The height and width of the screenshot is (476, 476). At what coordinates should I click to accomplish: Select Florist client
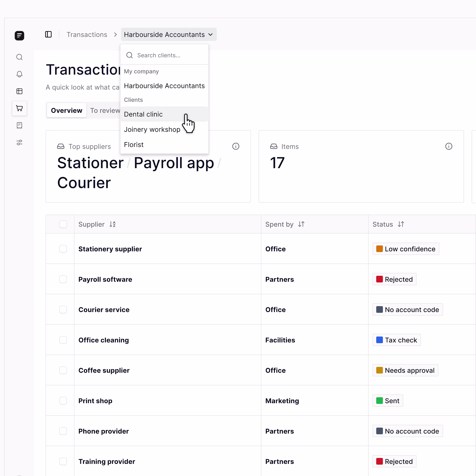click(164, 145)
